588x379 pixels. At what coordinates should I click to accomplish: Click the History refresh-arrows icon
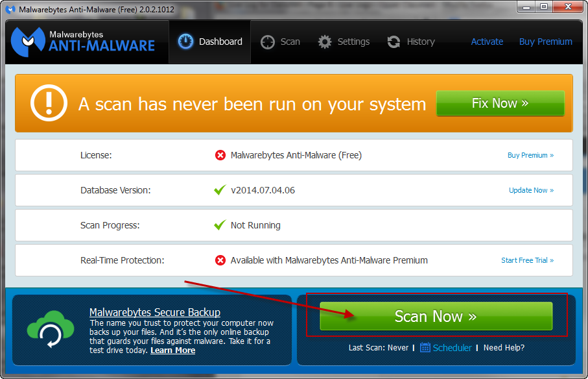point(394,42)
